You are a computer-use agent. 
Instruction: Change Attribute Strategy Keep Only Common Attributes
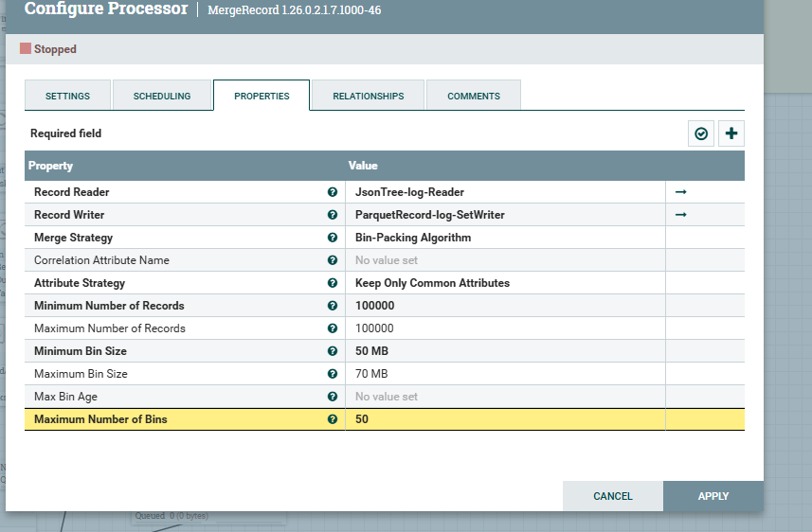[x=505, y=283]
